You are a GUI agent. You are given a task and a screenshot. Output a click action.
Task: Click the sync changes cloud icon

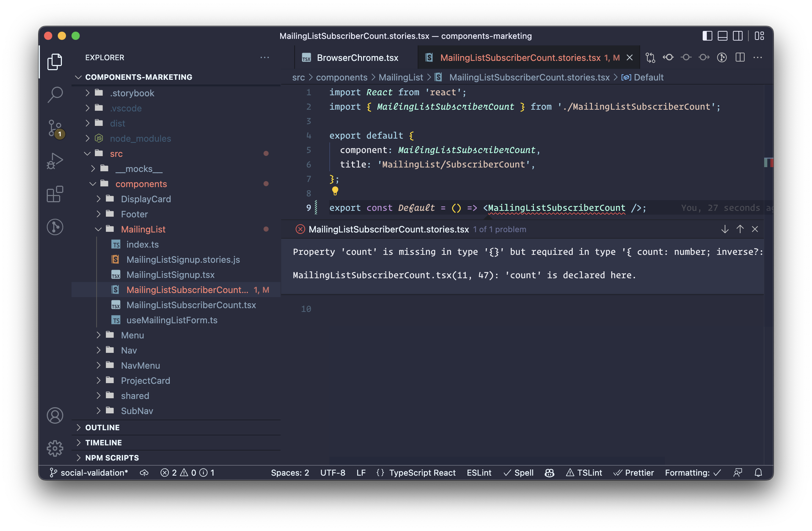click(144, 473)
